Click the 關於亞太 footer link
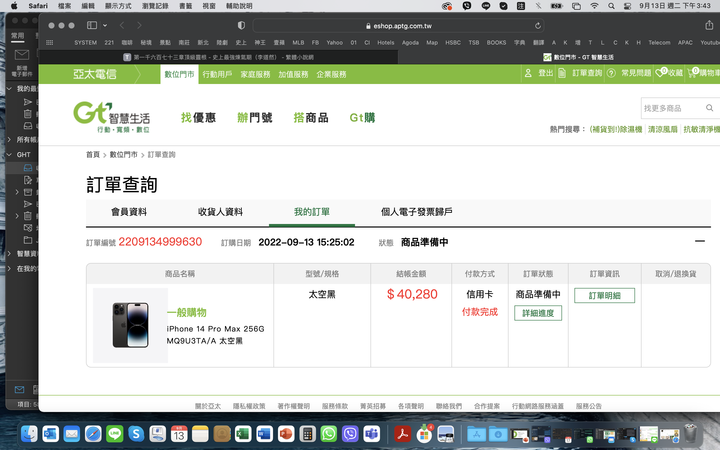Viewport: 720px width, 450px height. [208, 406]
